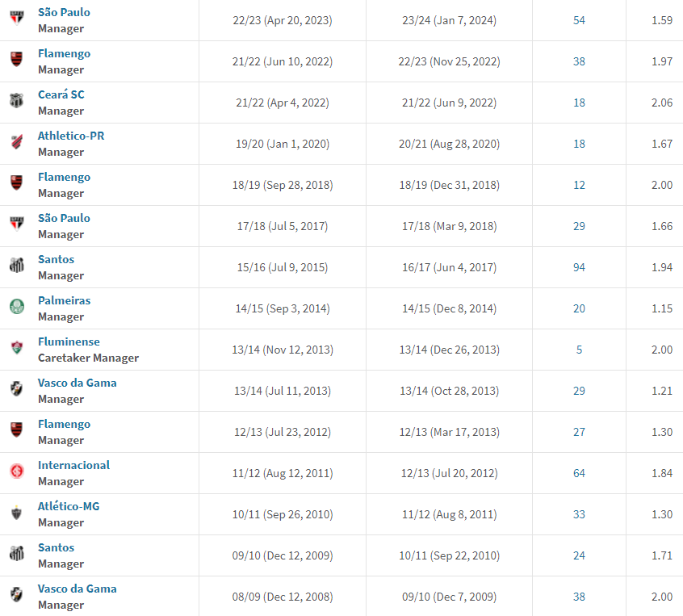Open the Internacional club link
Screen dimensions: 683x616
coord(73,465)
